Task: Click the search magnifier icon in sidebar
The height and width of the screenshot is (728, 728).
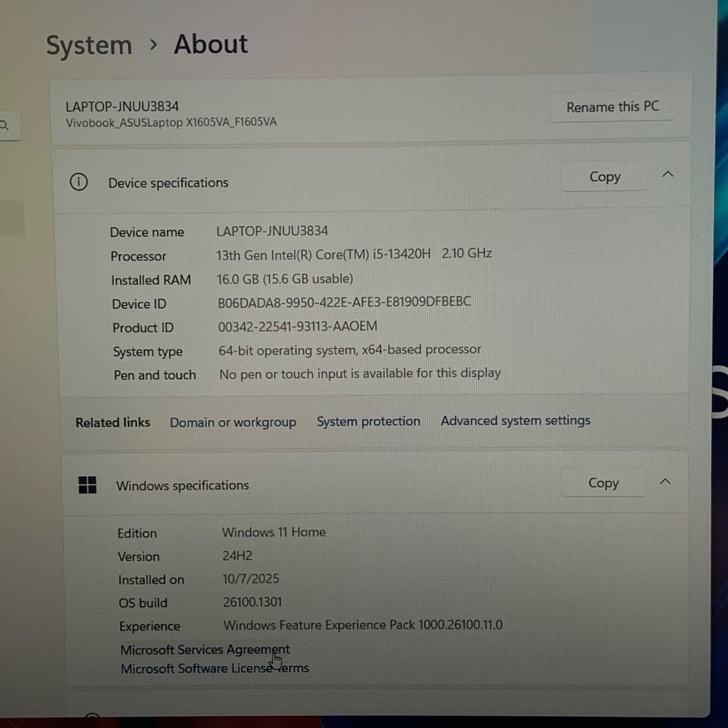Action: [5, 126]
